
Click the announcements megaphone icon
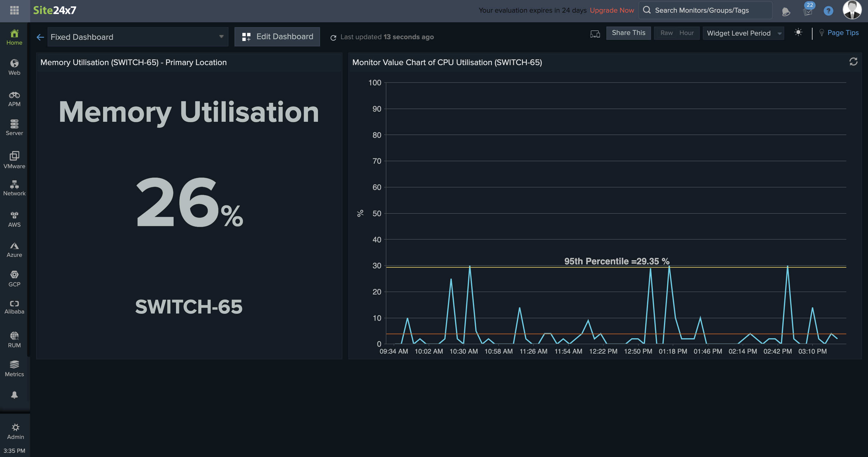(x=786, y=12)
